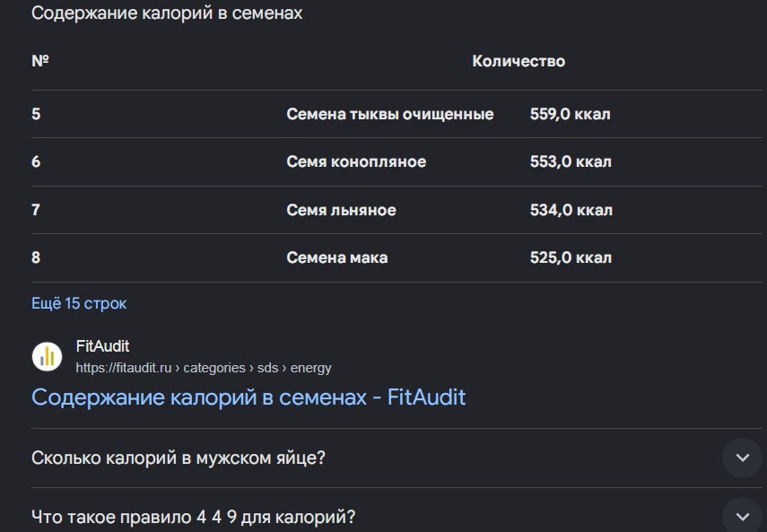Click the 'Количество' column header
The height and width of the screenshot is (532, 767).
519,61
